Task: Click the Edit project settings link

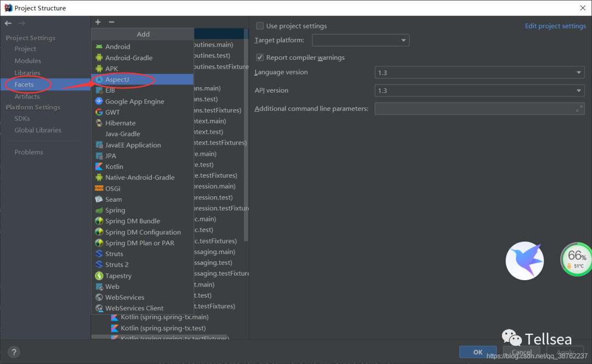Action: (555, 26)
